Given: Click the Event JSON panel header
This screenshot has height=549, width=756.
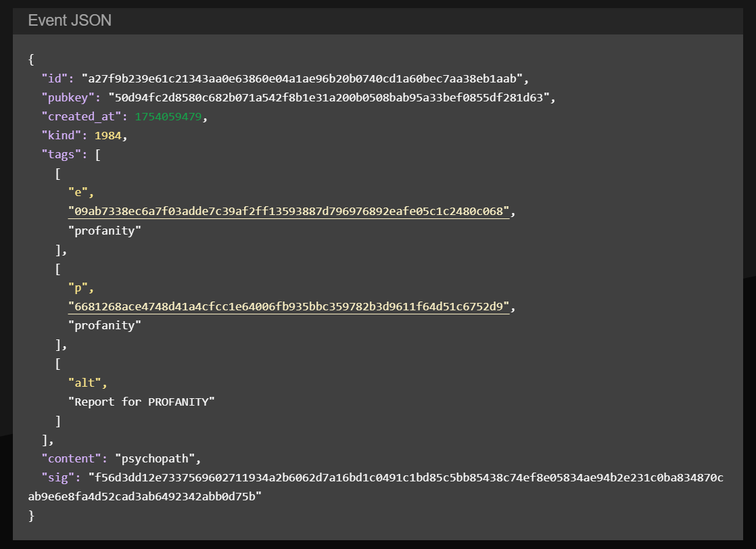Looking at the screenshot, I should pyautogui.click(x=377, y=21).
